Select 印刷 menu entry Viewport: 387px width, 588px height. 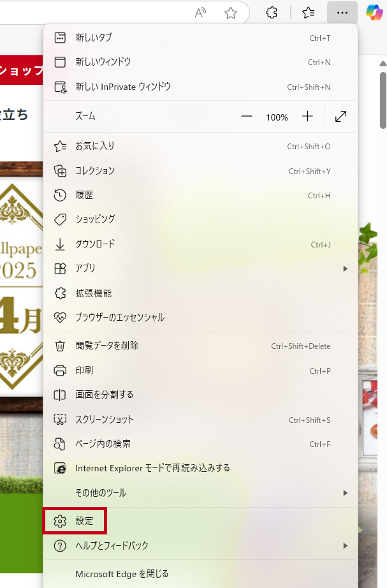point(200,371)
